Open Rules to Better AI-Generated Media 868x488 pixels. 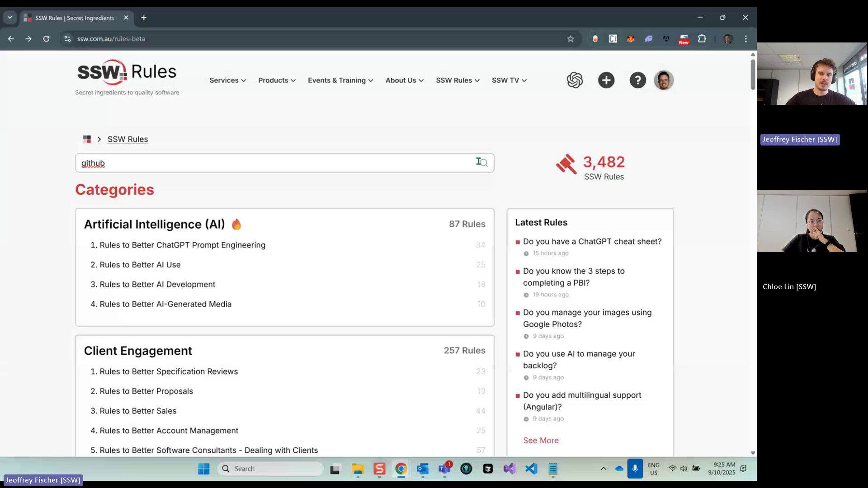[x=165, y=305]
